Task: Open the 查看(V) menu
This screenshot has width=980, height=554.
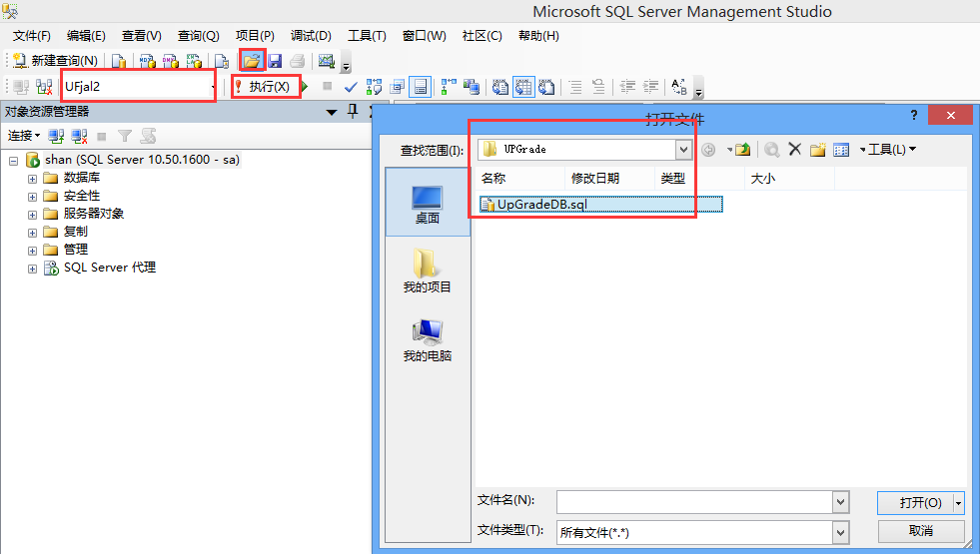Action: click(141, 36)
